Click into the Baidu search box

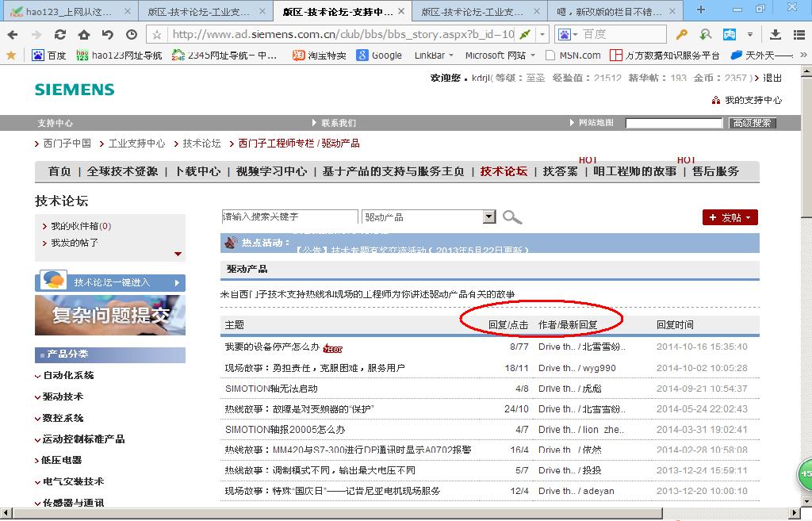click(622, 35)
